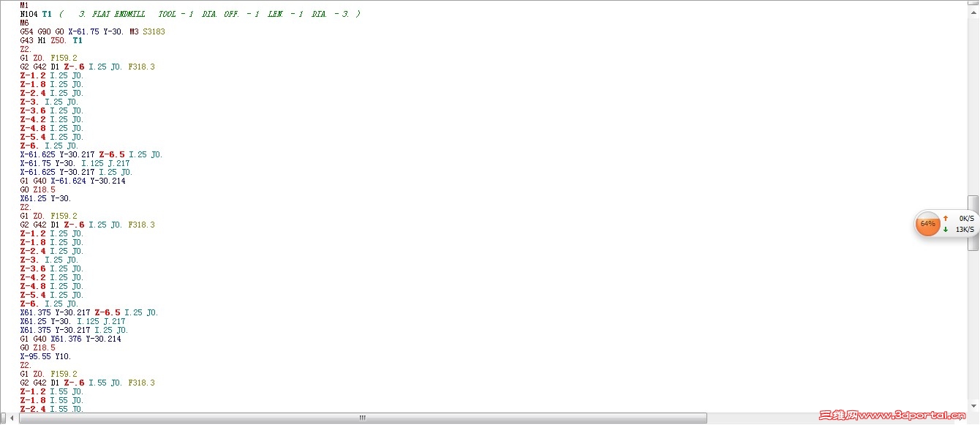Click the line Z-1.2 I.55 J0.
The height and width of the screenshot is (425, 980).
point(52,391)
